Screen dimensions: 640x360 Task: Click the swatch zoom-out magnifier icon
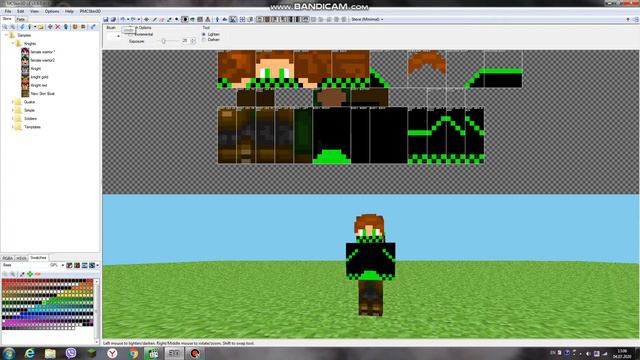tap(4, 274)
